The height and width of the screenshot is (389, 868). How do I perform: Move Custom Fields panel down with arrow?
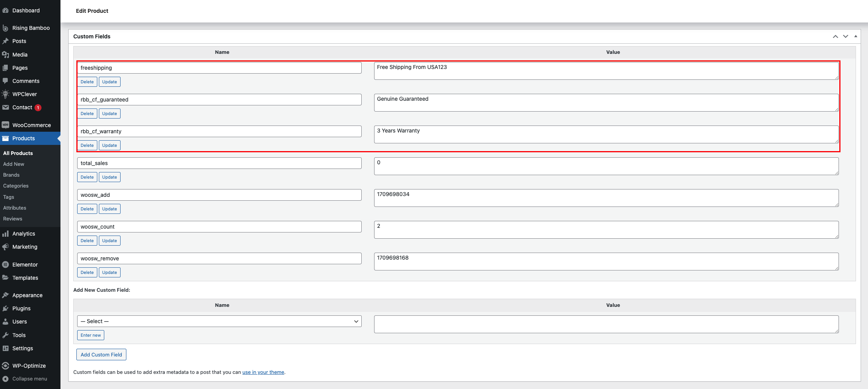pos(846,36)
